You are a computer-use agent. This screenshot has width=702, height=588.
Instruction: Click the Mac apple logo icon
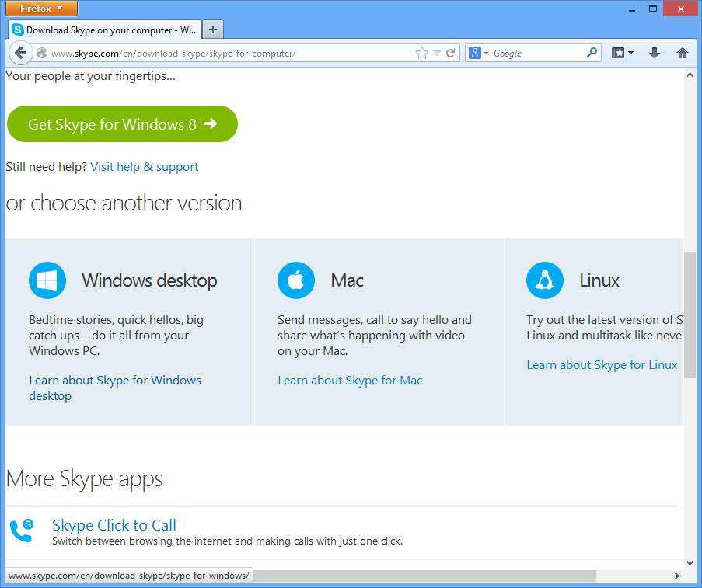click(296, 280)
